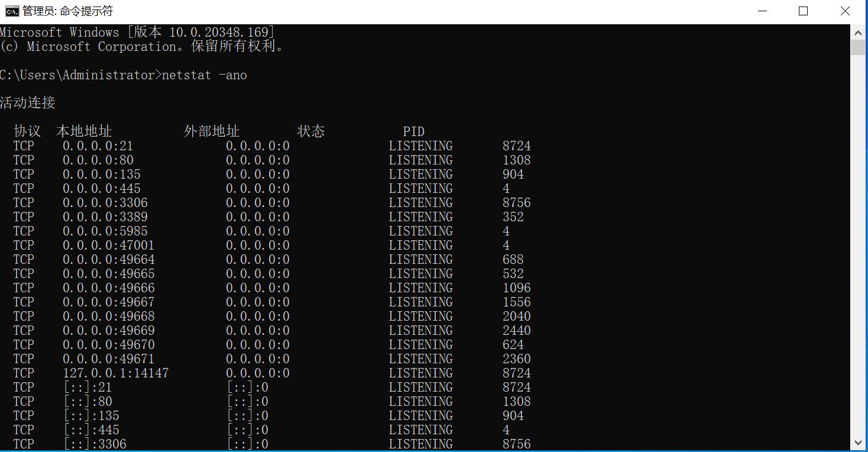This screenshot has height=452, width=868.
Task: Click local address 0.0.0.0:80
Action: coord(98,160)
